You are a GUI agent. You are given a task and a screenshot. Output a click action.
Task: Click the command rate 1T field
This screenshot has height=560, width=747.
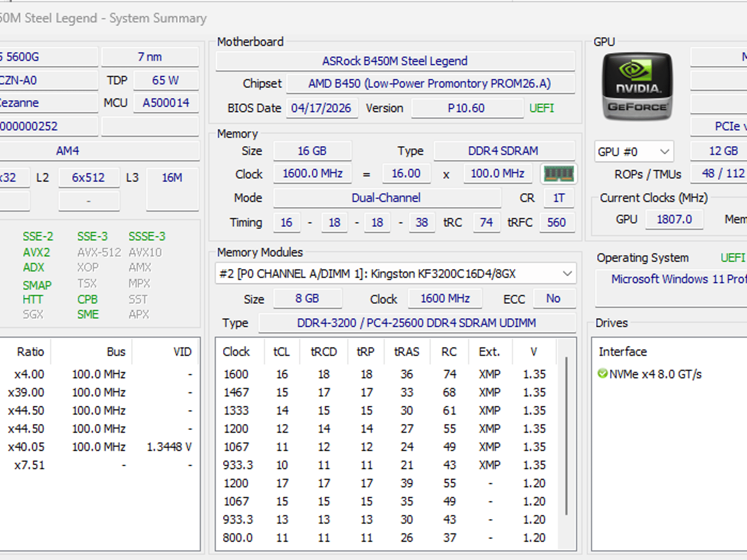(x=559, y=198)
